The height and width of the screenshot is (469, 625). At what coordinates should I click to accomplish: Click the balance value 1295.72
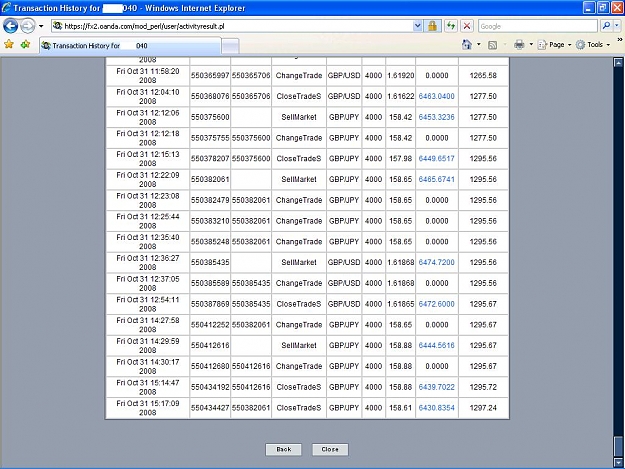pyautogui.click(x=483, y=387)
